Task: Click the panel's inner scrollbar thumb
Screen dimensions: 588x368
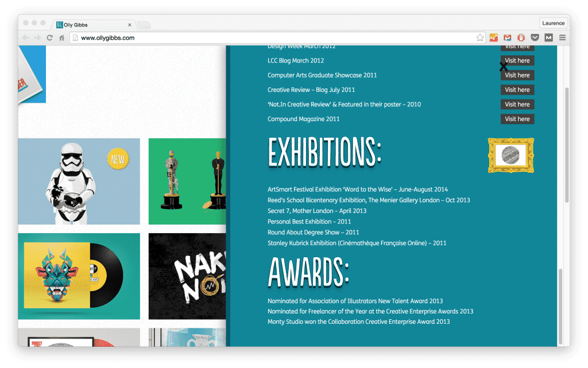Action: (560, 307)
